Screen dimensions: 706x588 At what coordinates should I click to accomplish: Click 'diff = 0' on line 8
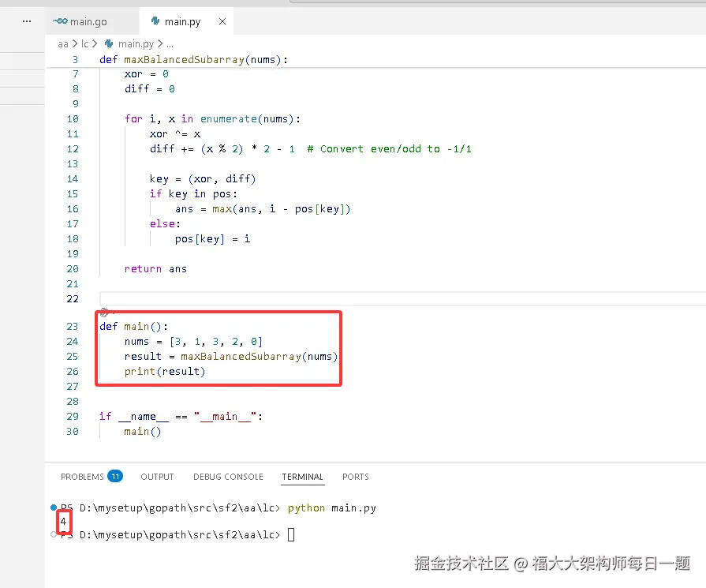(150, 88)
